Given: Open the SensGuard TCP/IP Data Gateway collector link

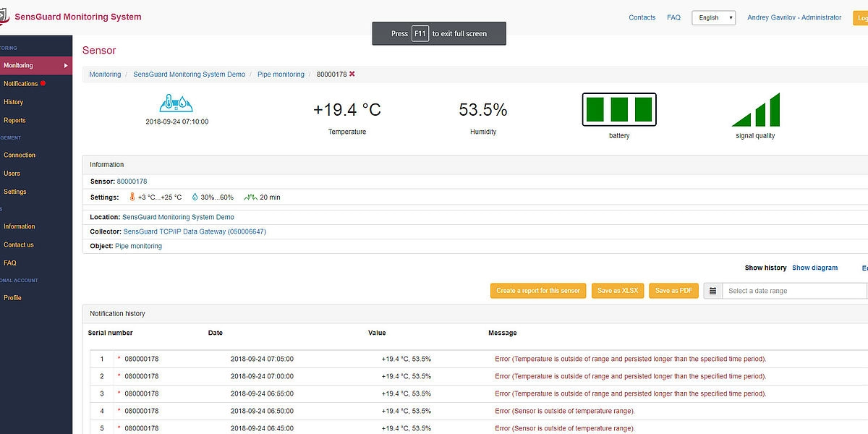Looking at the screenshot, I should click(x=195, y=231).
